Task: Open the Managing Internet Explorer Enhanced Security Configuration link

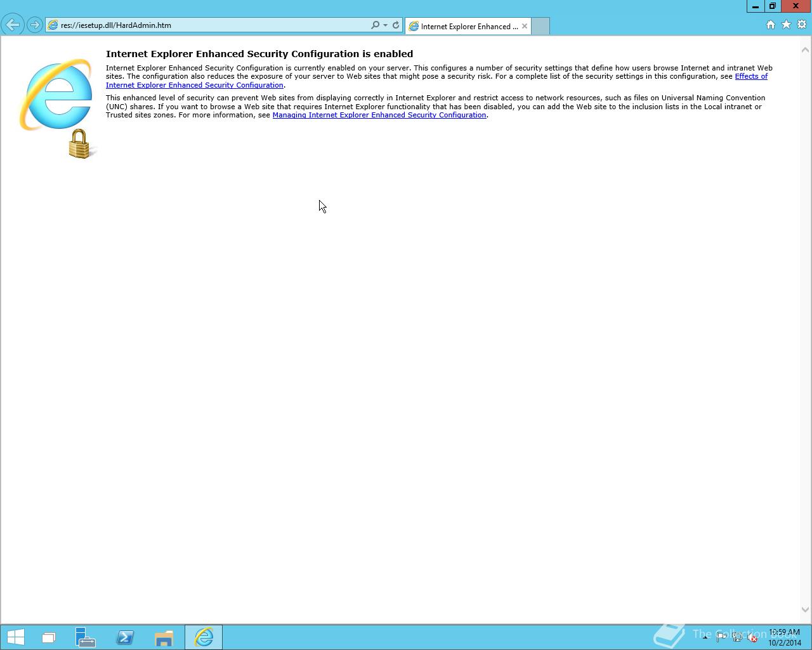Action: (379, 115)
